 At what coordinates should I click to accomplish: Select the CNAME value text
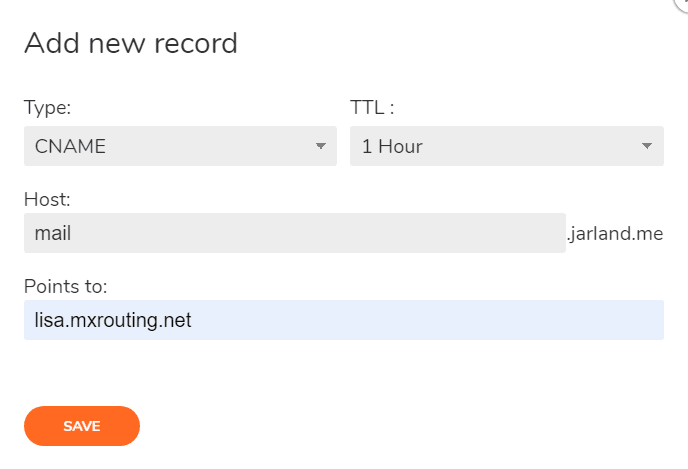coord(70,146)
